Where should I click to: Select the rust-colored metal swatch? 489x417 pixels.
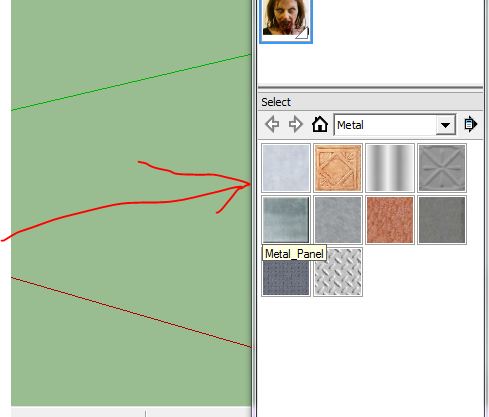390,220
